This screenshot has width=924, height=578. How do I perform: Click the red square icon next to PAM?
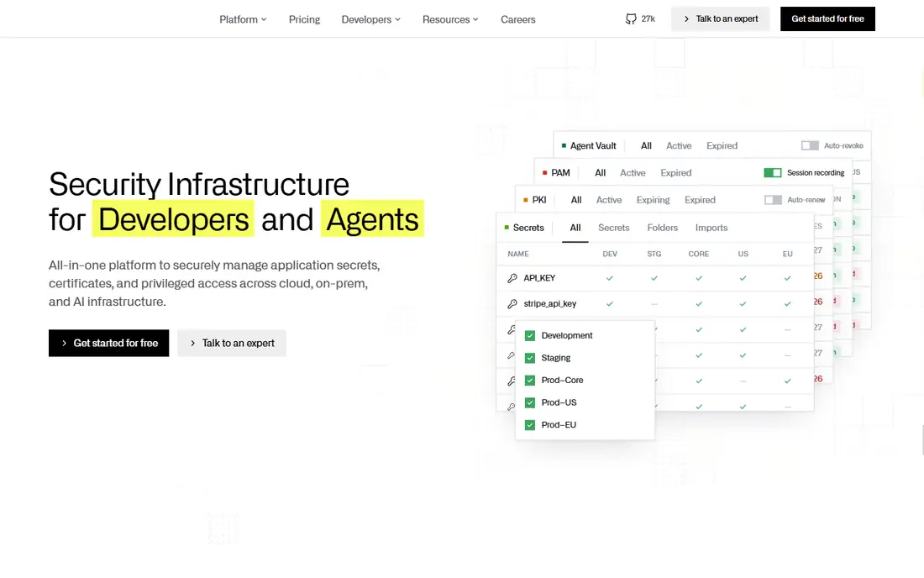[x=544, y=172]
